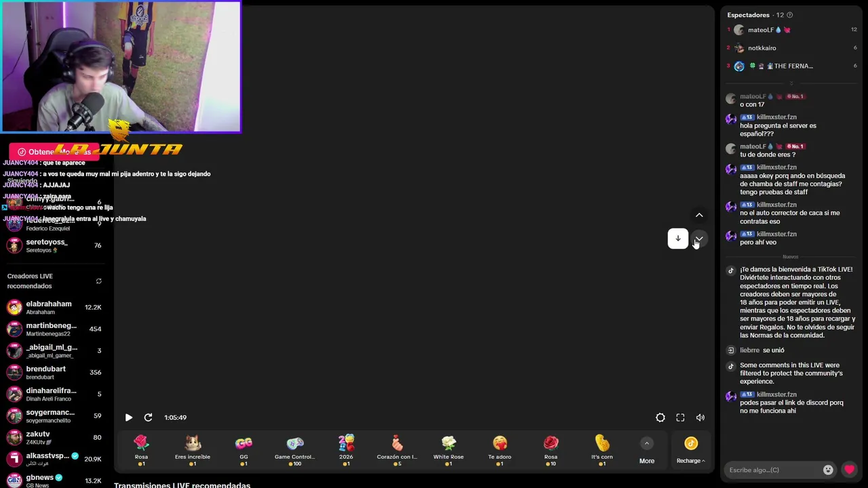Open martinbeneg... LIVE
The height and width of the screenshot is (488, 868).
54,329
